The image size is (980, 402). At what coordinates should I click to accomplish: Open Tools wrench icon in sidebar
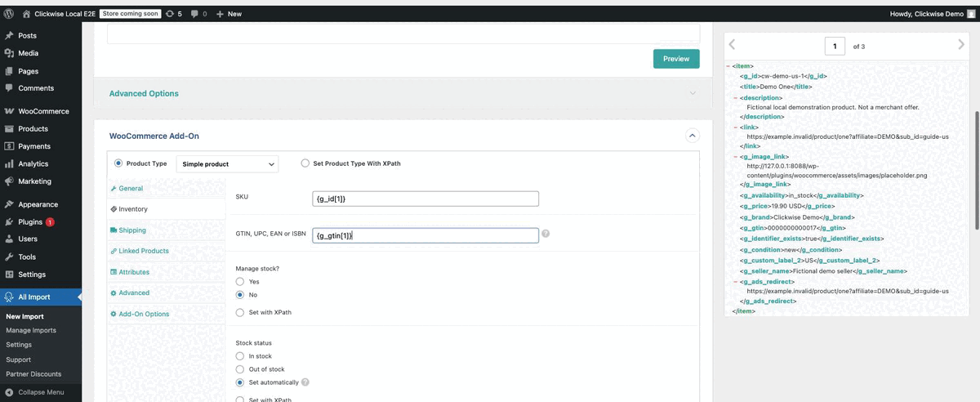click(x=9, y=257)
